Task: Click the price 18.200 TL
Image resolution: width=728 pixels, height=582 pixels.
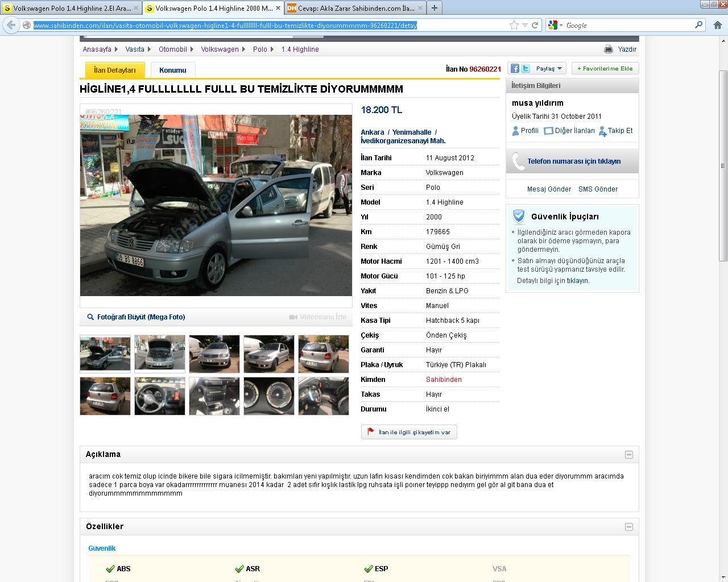Action: point(382,110)
